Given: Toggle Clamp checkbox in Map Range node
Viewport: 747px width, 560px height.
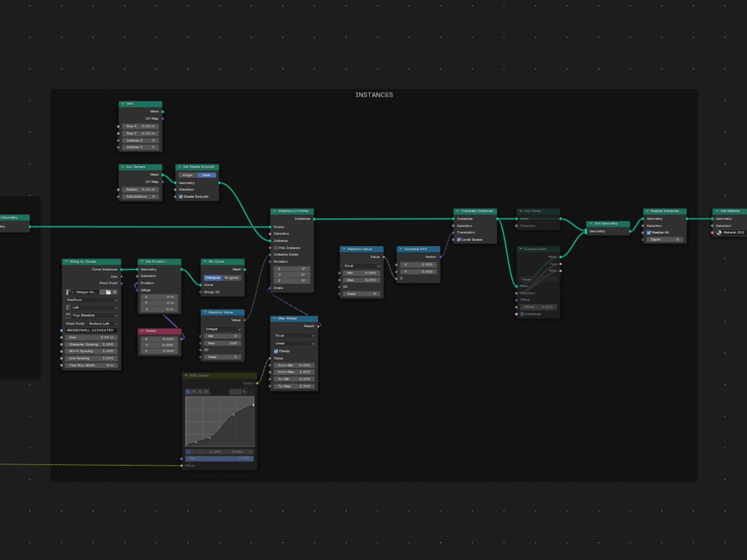Looking at the screenshot, I should [276, 351].
